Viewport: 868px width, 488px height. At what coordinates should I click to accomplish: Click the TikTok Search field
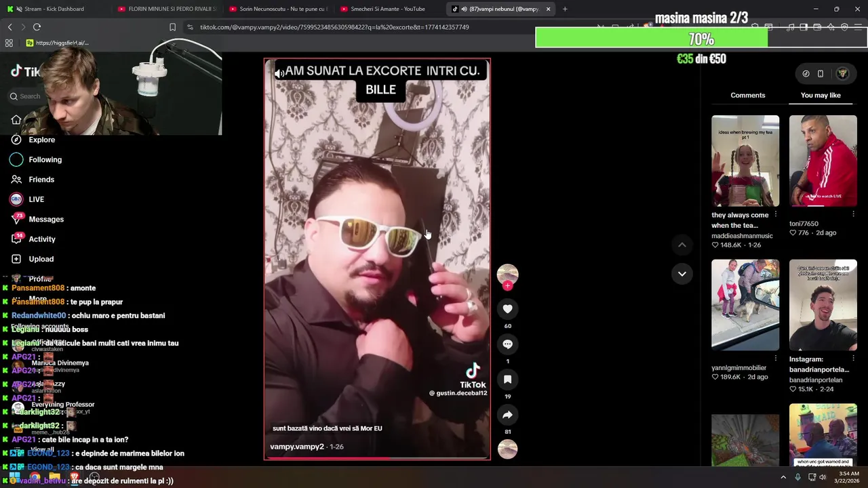(30, 96)
